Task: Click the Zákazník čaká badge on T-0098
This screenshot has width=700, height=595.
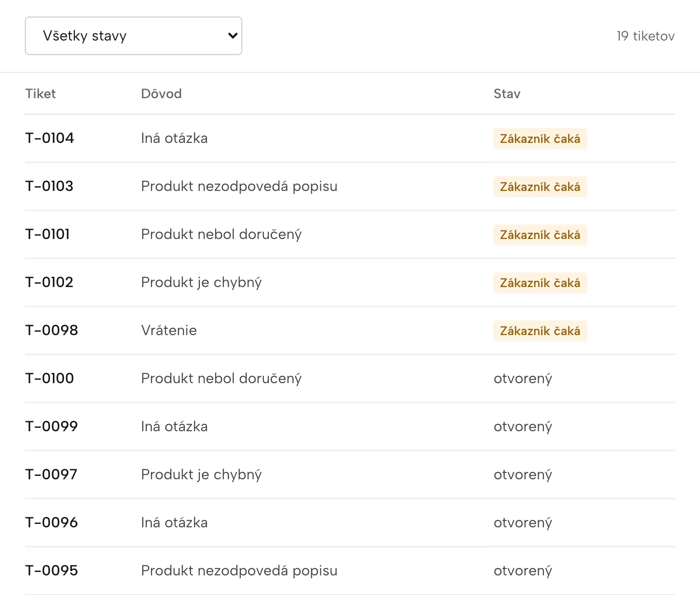Action: tap(540, 331)
